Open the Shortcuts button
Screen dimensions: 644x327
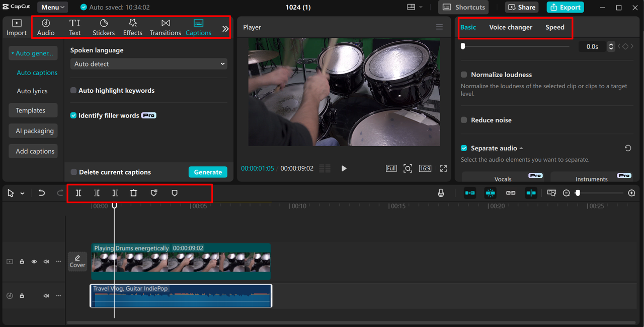[x=463, y=7]
